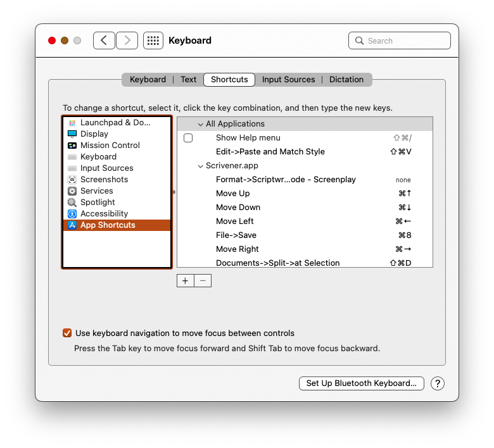This screenshot has width=494, height=448.
Task: Select the Format->Scriptwr...ode - Screenplay row
Action: point(305,180)
